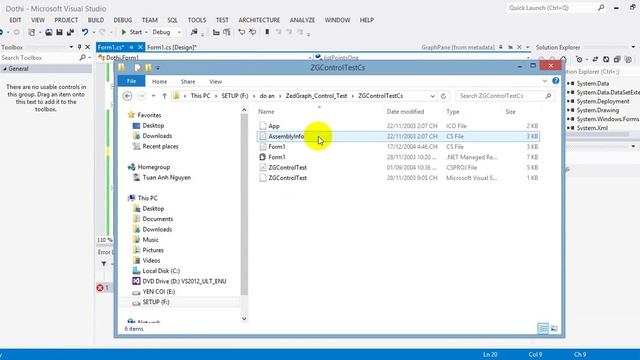Open the BUILD menu
The height and width of the screenshot is (360, 640).
[x=96, y=20]
